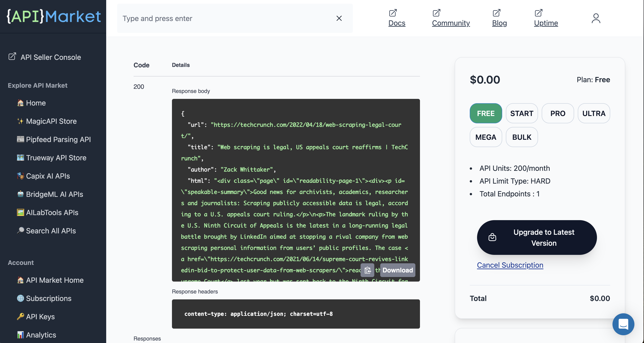Click the picture icon for AILabTools APIs

click(x=21, y=212)
